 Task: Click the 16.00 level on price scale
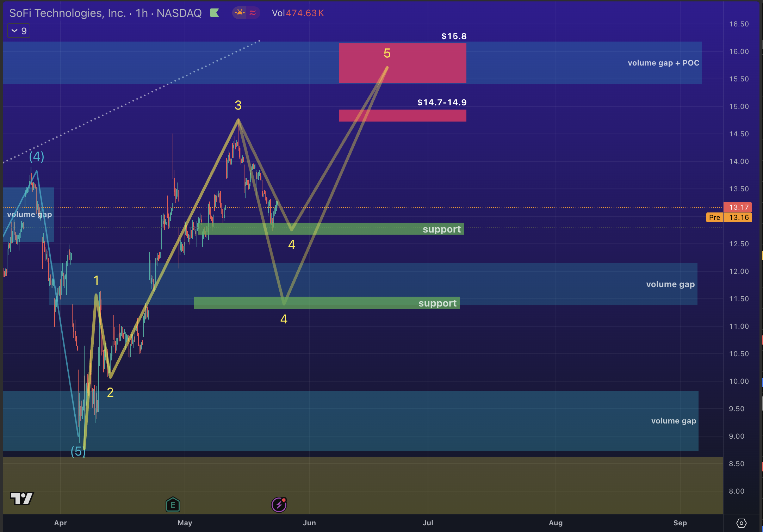coord(739,51)
